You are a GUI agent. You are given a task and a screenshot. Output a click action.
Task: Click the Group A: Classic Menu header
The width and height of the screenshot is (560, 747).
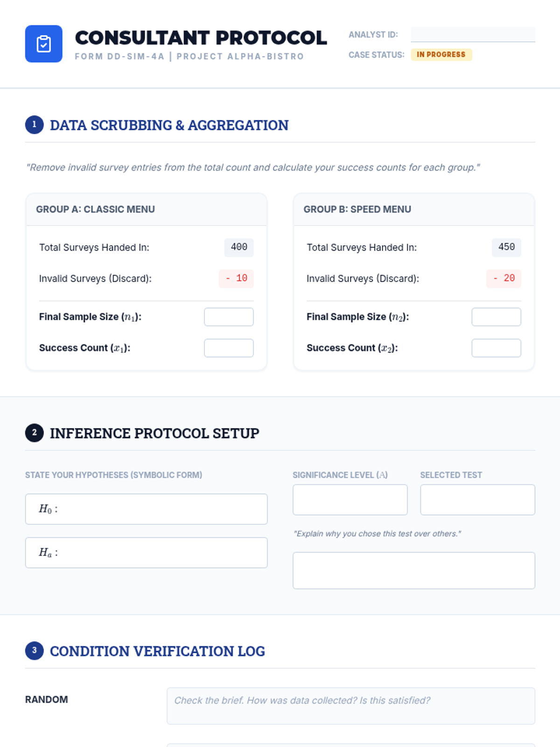point(96,209)
